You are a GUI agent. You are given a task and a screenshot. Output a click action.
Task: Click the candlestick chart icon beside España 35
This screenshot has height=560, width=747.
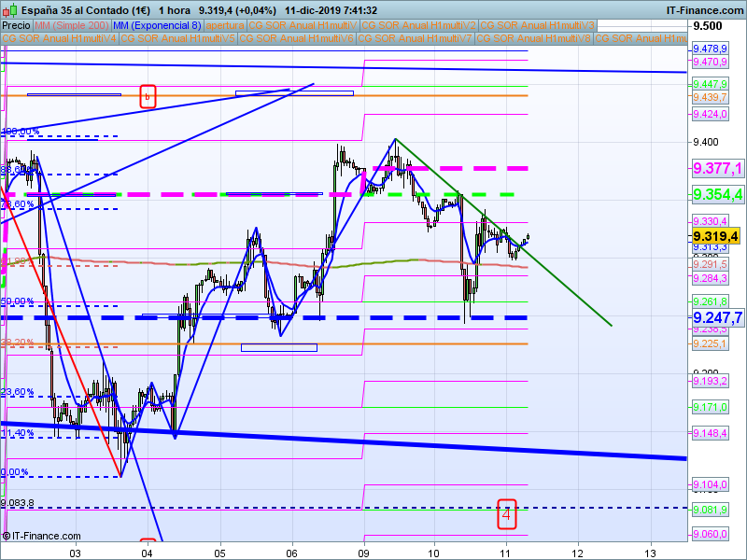pos(9,9)
